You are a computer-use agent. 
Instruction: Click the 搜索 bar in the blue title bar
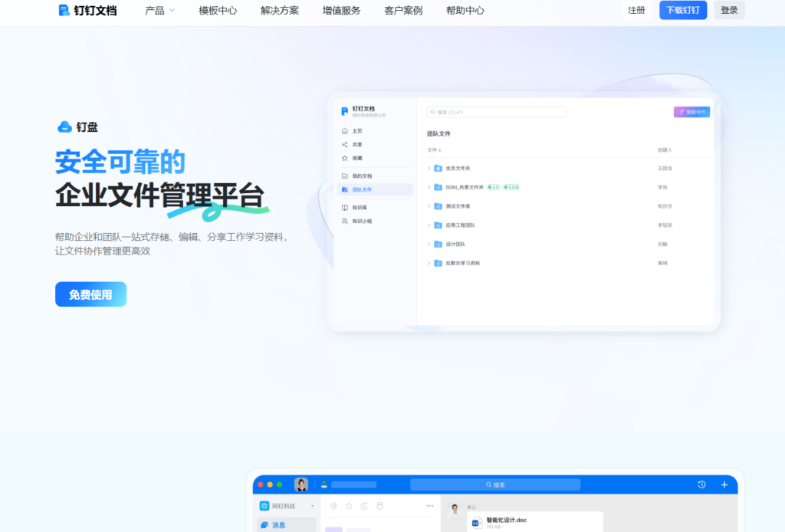(x=495, y=484)
